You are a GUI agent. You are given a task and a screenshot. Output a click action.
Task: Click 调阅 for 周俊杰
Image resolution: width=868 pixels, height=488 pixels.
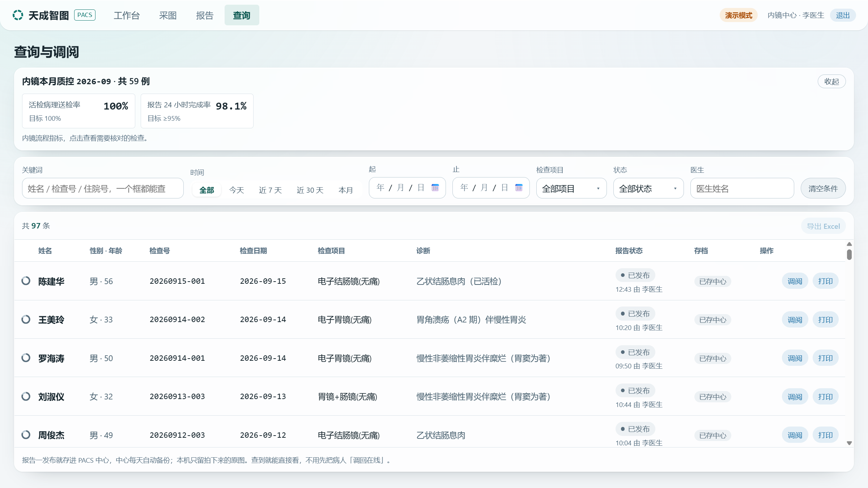795,435
